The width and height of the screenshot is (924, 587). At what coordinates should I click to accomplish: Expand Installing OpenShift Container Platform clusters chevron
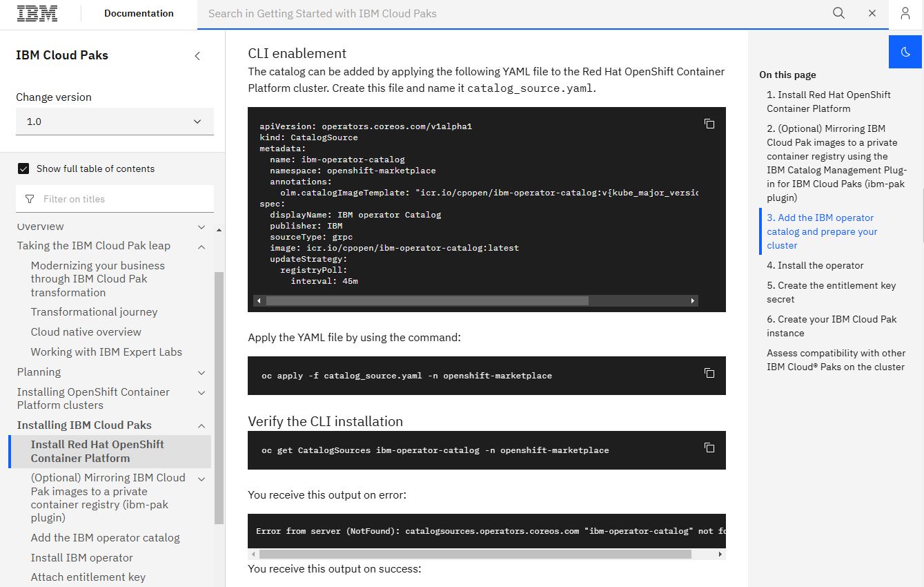(201, 393)
